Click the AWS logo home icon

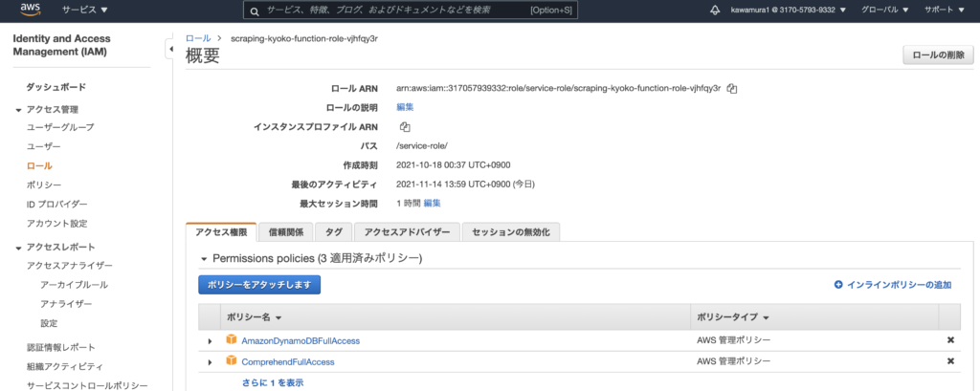(30, 9)
